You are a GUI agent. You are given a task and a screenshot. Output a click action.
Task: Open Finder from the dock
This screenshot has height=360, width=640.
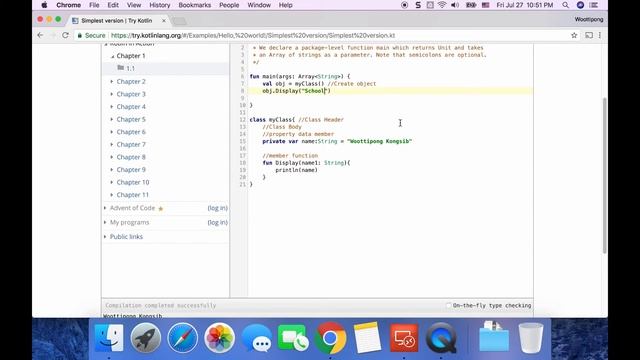tap(109, 338)
